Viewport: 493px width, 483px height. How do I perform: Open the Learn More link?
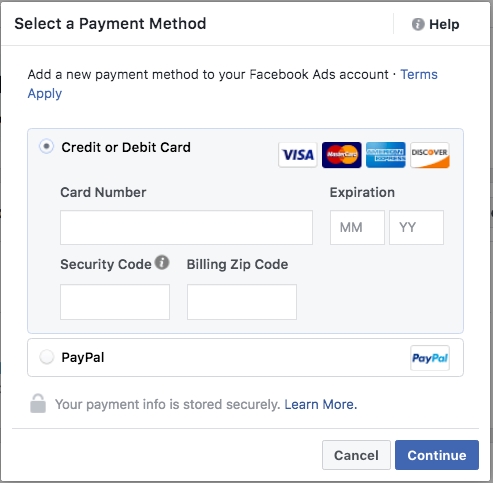[321, 404]
